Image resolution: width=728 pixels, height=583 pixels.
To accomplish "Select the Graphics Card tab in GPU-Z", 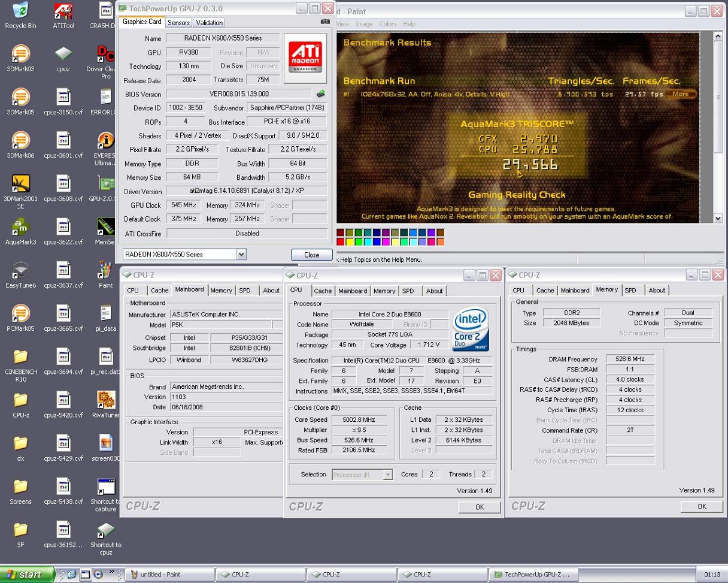I will 142,22.
